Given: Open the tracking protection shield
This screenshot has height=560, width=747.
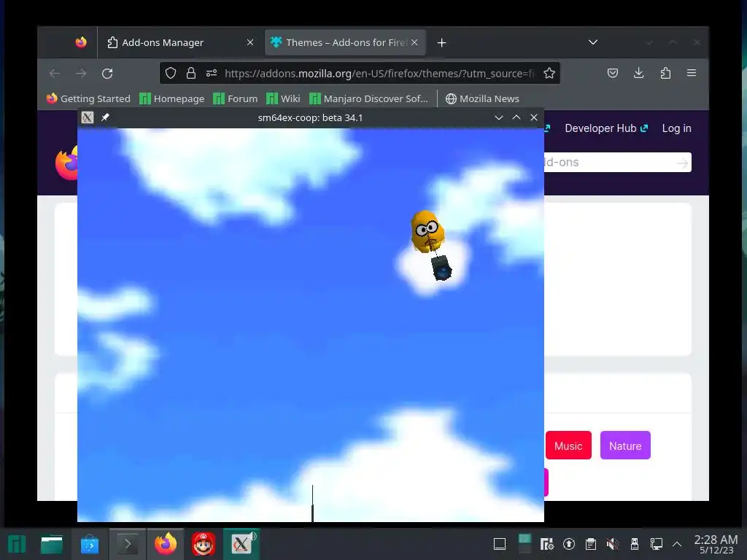Looking at the screenshot, I should coord(171,74).
